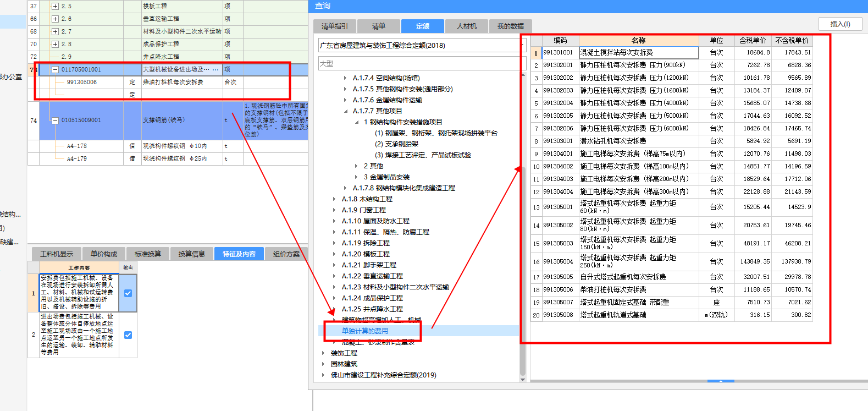Select A.1.25 井点降水工程 tree item

(372, 309)
